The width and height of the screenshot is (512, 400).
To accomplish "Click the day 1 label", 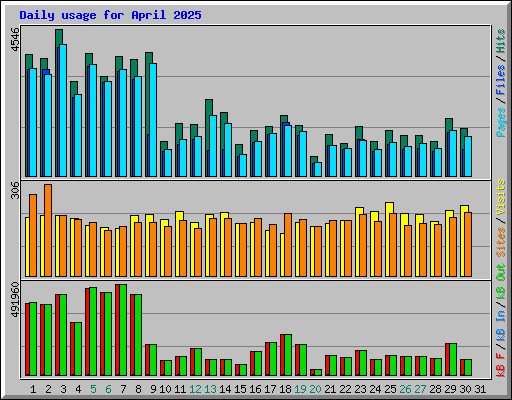I will 33,389.
